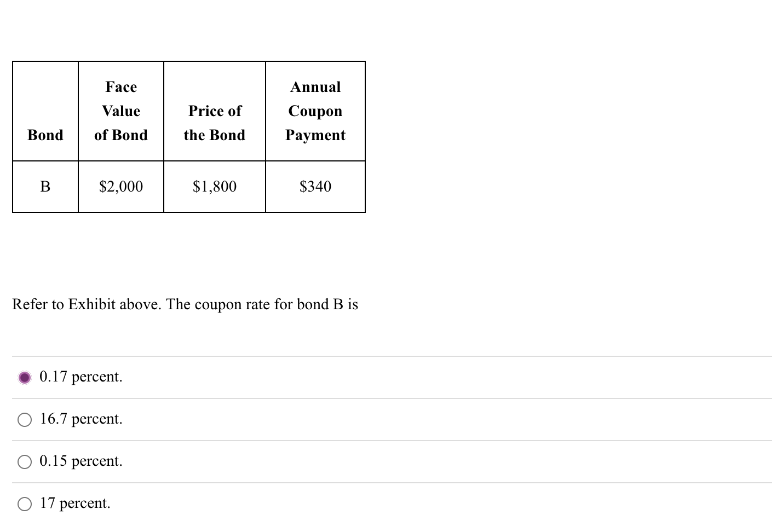782x532 pixels.
Task: Click the question text about coupon rate
Action: [185, 304]
